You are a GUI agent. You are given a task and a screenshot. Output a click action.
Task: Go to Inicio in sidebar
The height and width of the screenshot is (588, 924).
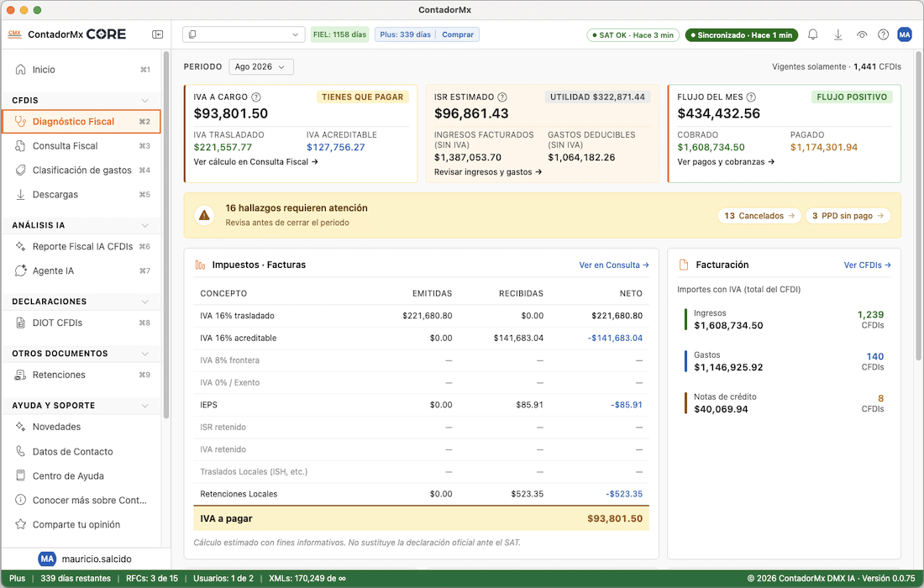pyautogui.click(x=81, y=70)
